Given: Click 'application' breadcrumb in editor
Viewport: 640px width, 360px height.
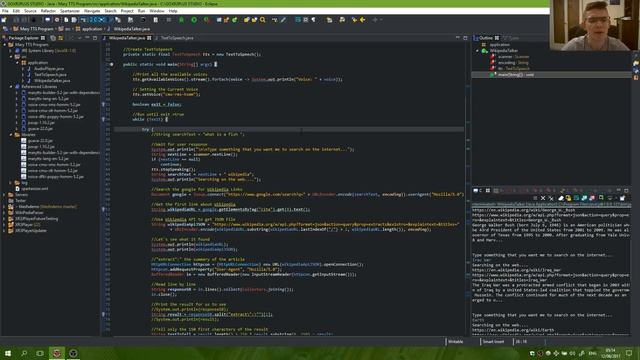Looking at the screenshot, I should (92, 29).
